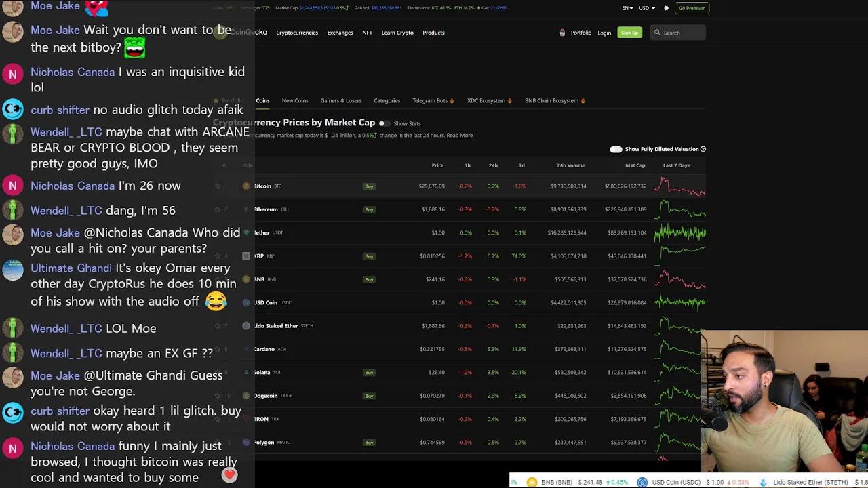Click the Dogecoin logo in table
The image size is (868, 488).
(x=246, y=396)
